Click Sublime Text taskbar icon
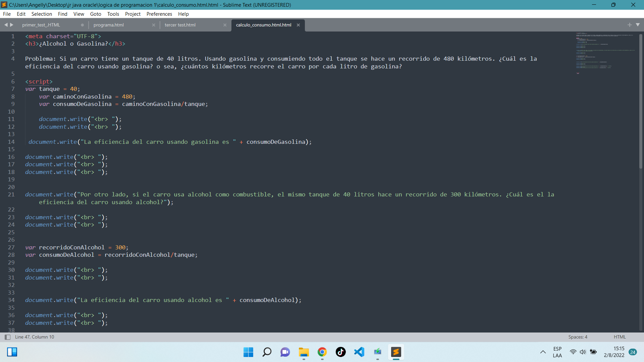This screenshot has width=644, height=362. [396, 352]
